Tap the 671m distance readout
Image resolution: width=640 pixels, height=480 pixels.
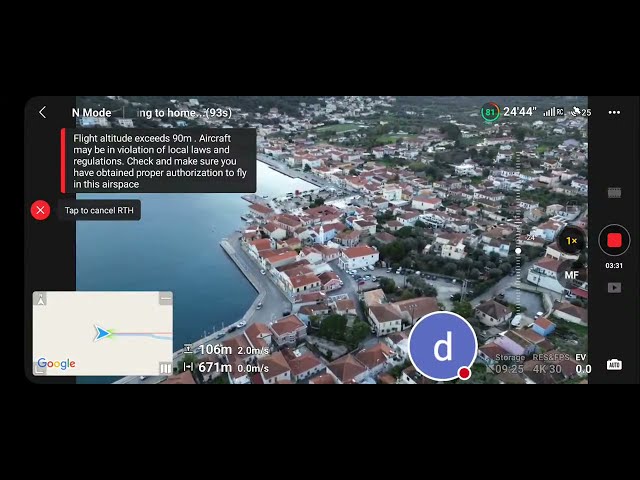coord(215,367)
